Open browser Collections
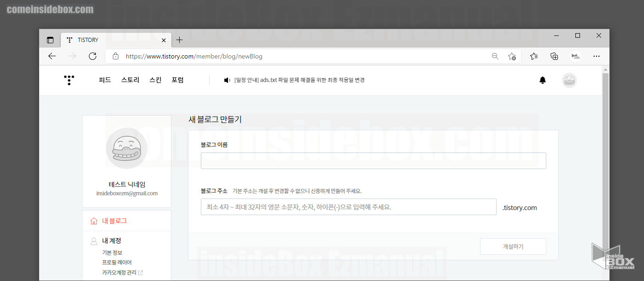 click(x=555, y=56)
